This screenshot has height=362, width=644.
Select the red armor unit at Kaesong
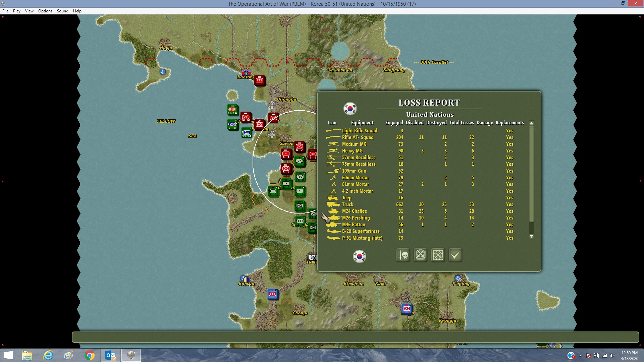pos(260,80)
